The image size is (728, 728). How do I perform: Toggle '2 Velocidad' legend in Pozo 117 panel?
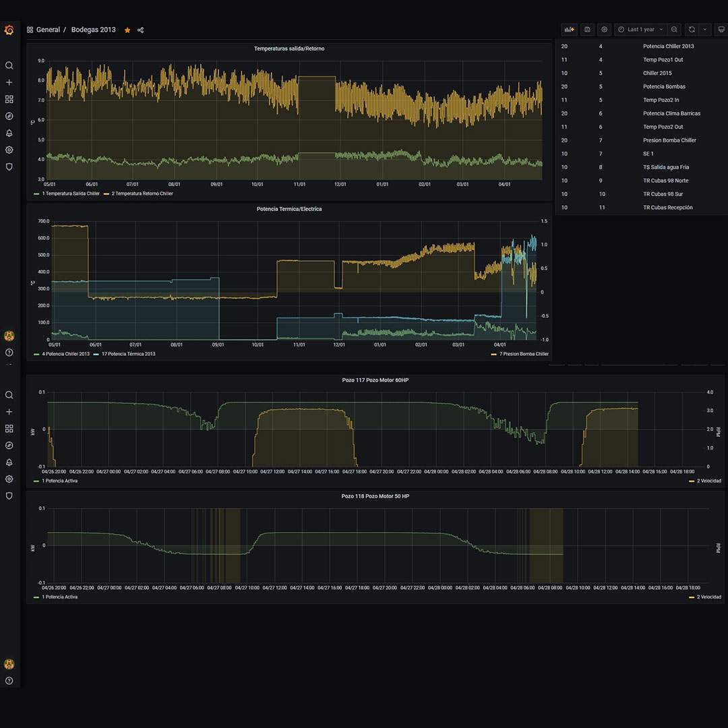tap(708, 481)
